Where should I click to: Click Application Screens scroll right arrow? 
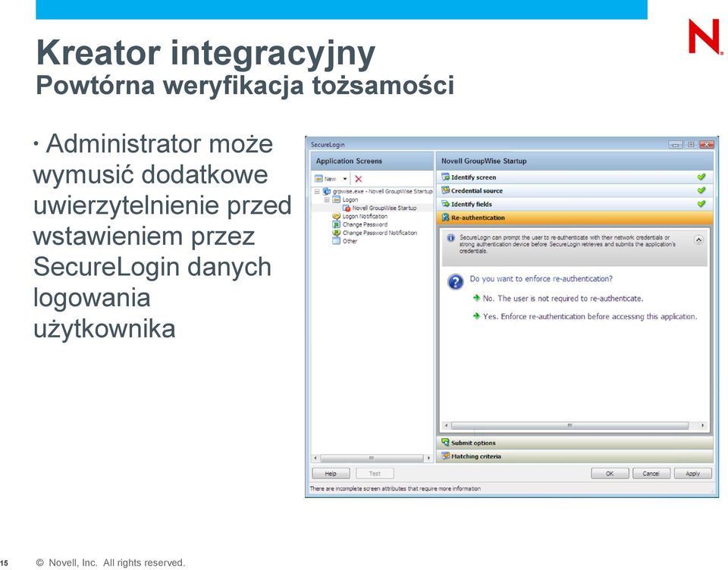(428, 458)
